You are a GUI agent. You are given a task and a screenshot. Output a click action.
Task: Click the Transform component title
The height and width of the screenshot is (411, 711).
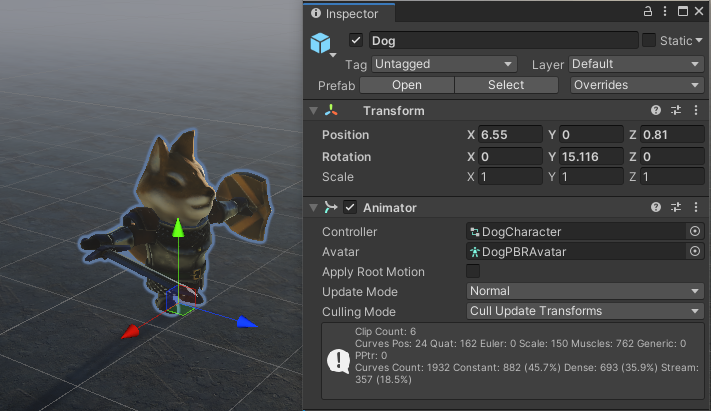tap(394, 111)
